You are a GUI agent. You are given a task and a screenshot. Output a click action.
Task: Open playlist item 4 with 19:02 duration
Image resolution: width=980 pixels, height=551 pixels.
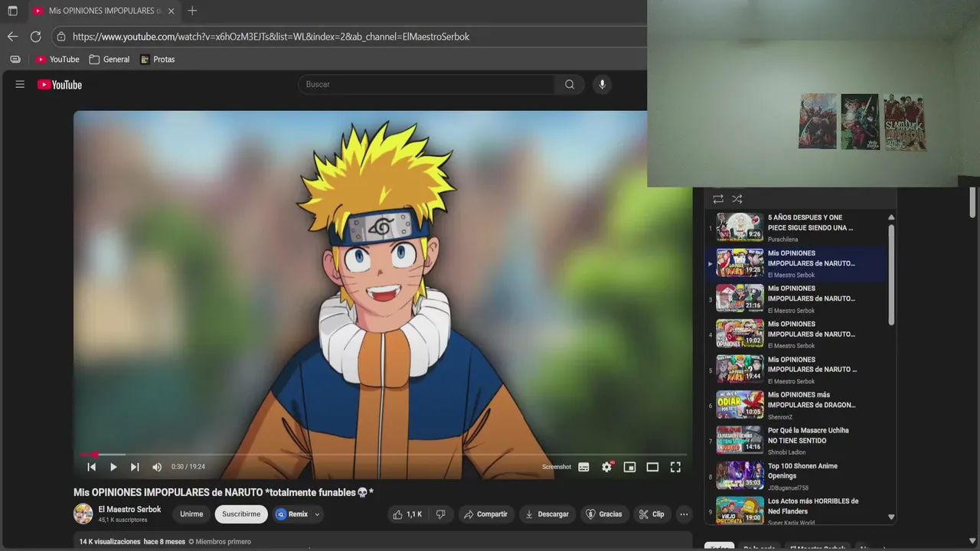796,334
